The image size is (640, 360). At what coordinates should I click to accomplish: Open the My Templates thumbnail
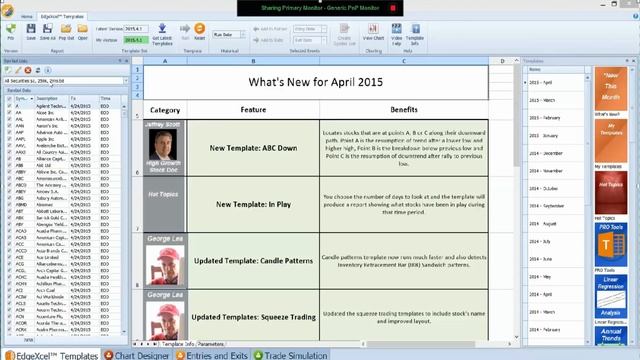(611, 141)
